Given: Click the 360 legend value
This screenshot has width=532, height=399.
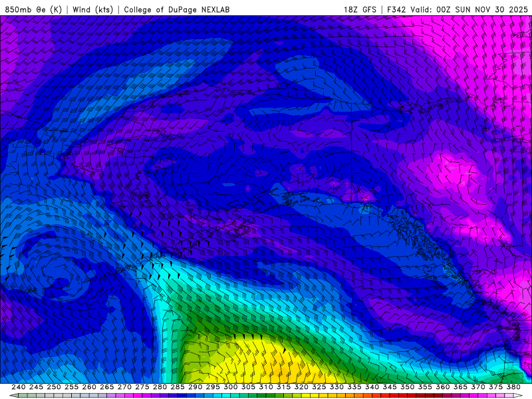Looking at the screenshot, I should point(442,387).
